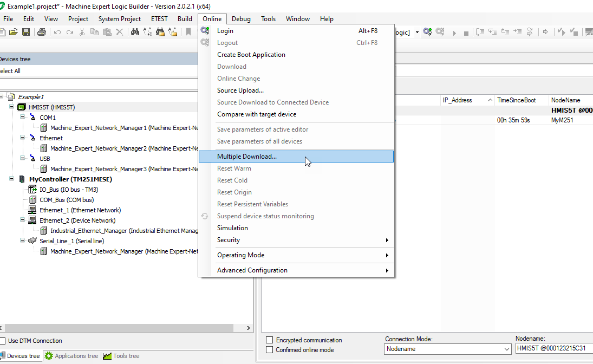
Task: Open the Debug menu
Action: coord(241,19)
